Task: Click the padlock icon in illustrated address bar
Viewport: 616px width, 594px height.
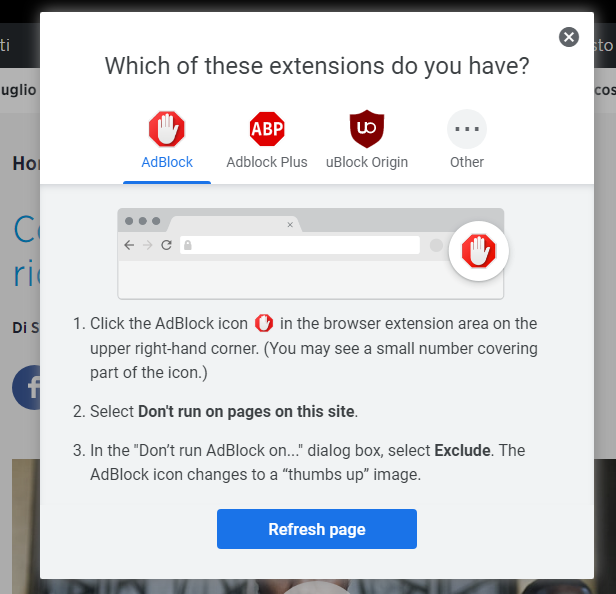Action: click(x=188, y=245)
